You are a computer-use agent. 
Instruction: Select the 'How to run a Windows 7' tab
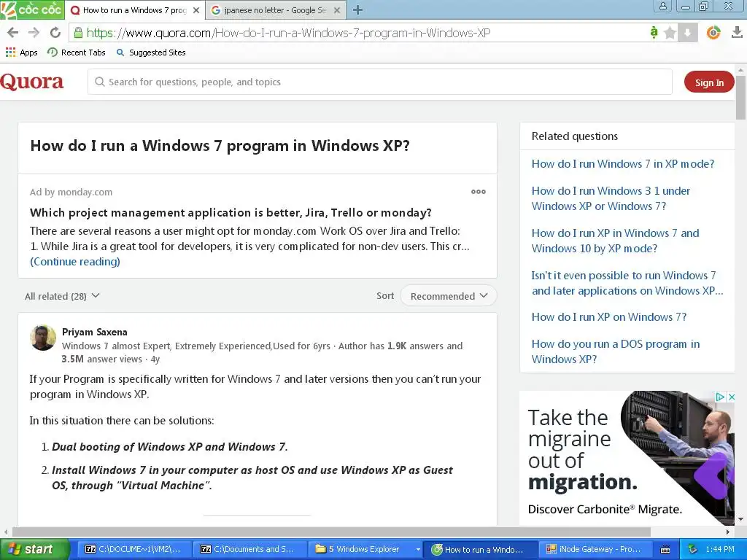click(x=135, y=10)
